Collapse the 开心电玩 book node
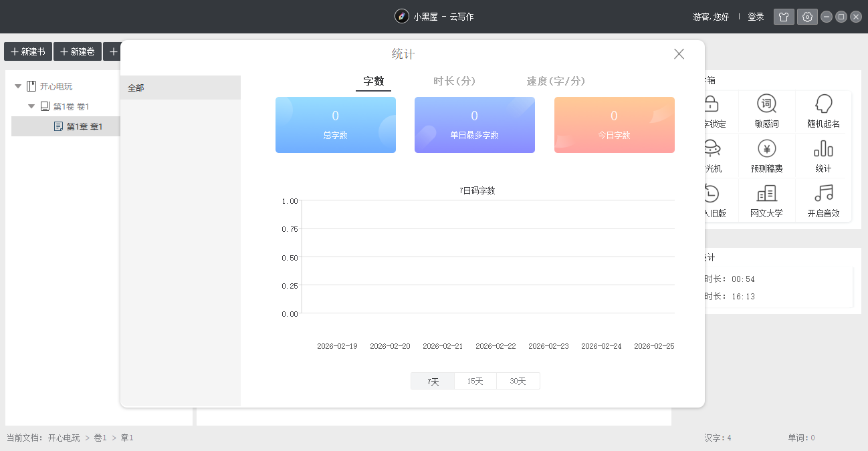The image size is (868, 451). (17, 86)
